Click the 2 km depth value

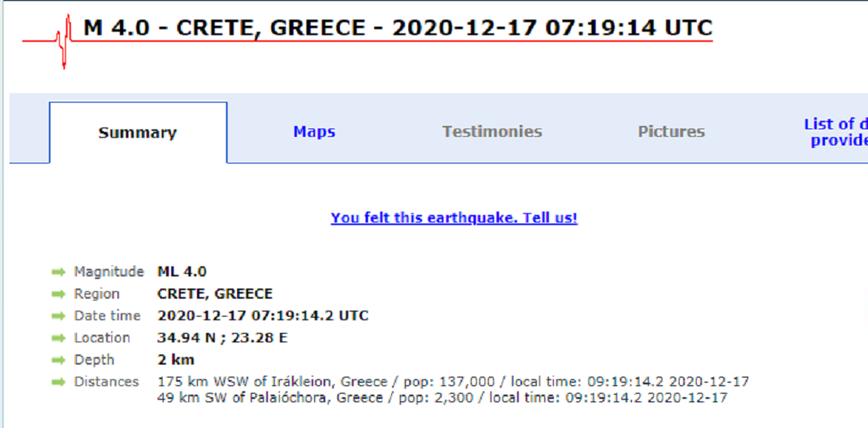coord(175,360)
